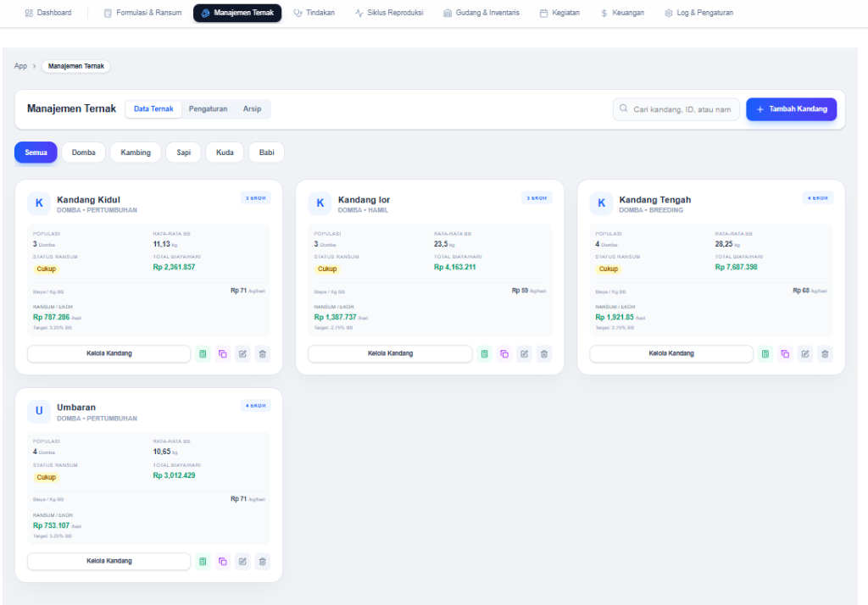868x605 pixels.
Task: Click the K avatar of Kandang Kidul
Action: click(39, 203)
